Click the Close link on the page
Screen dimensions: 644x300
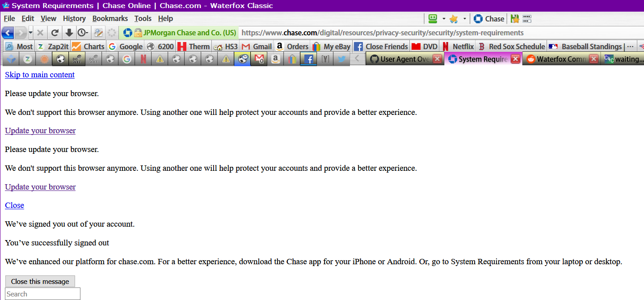coord(14,205)
